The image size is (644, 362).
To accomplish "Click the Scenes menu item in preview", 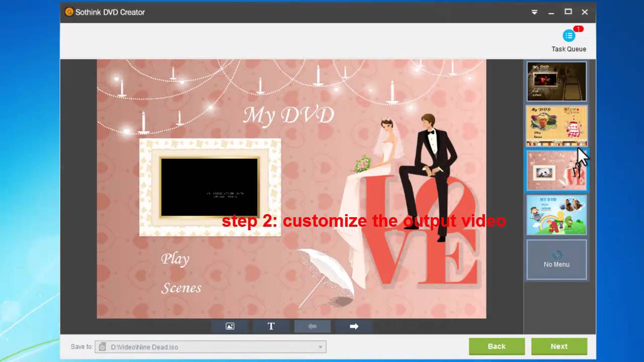I will pos(181,288).
